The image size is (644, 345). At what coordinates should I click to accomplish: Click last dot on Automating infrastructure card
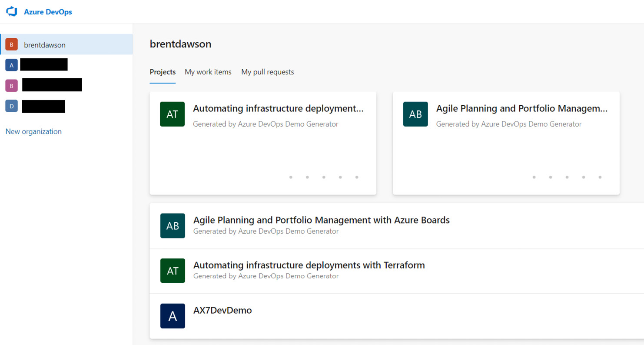point(357,177)
